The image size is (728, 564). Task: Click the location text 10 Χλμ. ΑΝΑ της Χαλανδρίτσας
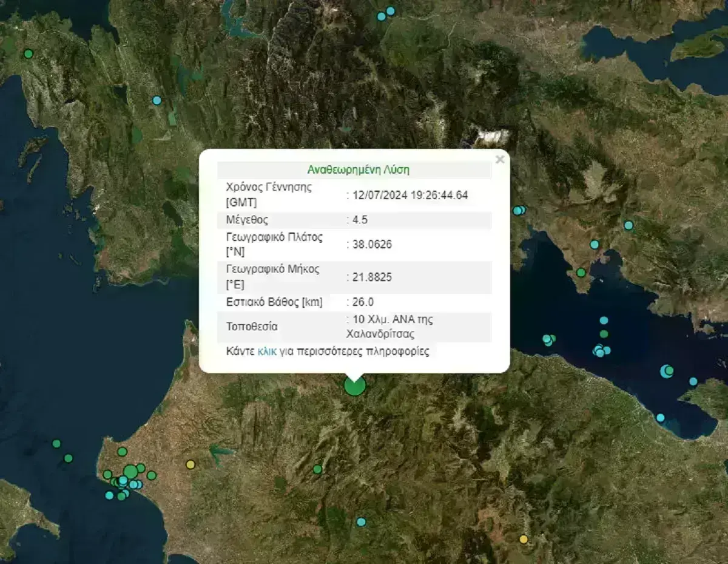(389, 327)
